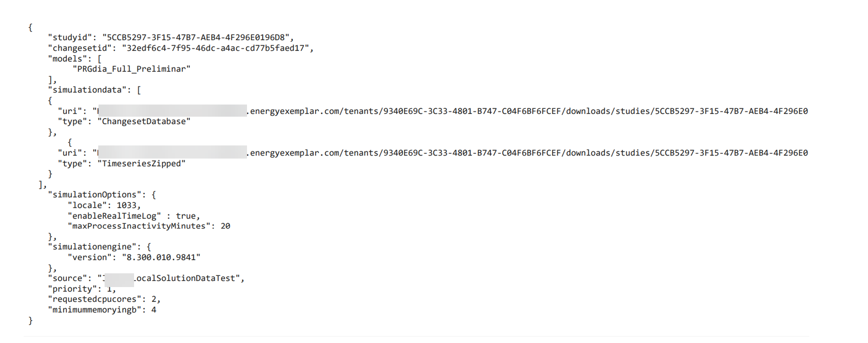This screenshot has width=868, height=343.
Task: Click the engine version 8.300.010.9841
Action: [161, 258]
